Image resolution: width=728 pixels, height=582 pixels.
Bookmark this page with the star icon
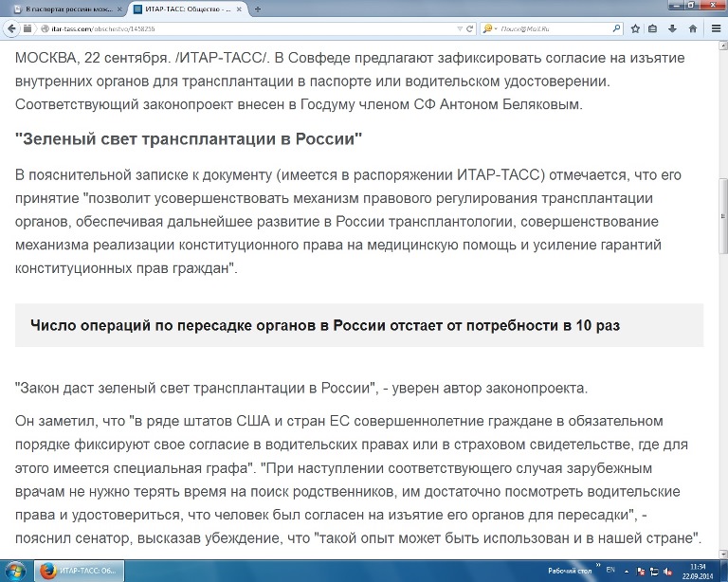click(x=636, y=28)
